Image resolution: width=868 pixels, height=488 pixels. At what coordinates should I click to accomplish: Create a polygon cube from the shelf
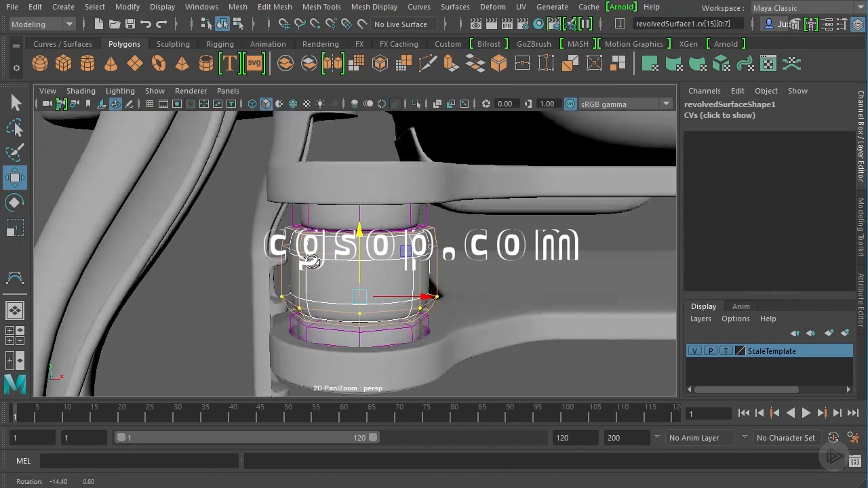pyautogui.click(x=64, y=64)
